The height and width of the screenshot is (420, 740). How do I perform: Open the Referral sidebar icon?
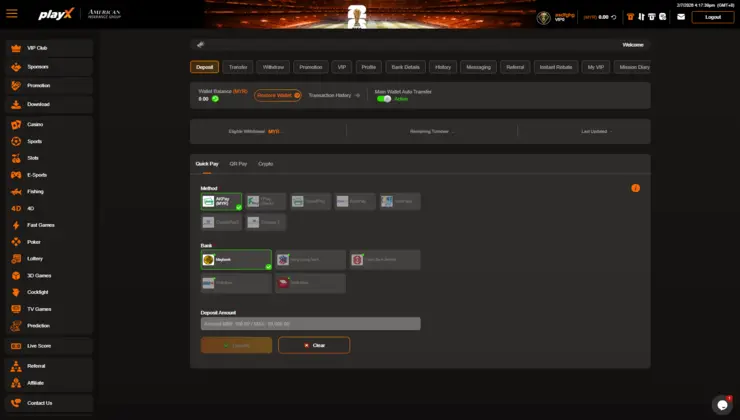[x=16, y=366]
